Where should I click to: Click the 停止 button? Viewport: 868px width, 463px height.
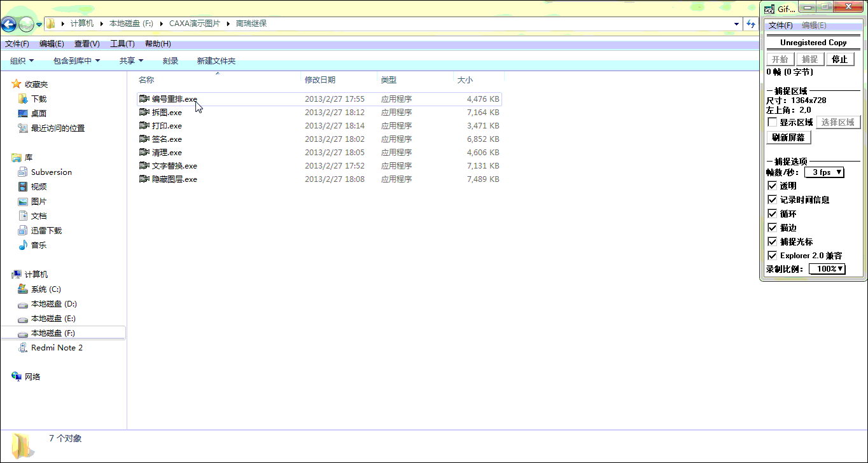coord(840,59)
